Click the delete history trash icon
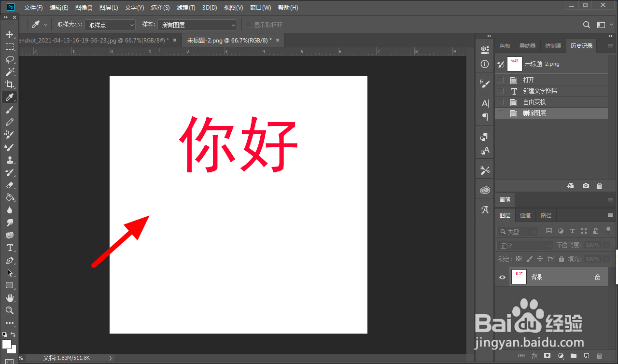618x364 pixels. (x=599, y=185)
